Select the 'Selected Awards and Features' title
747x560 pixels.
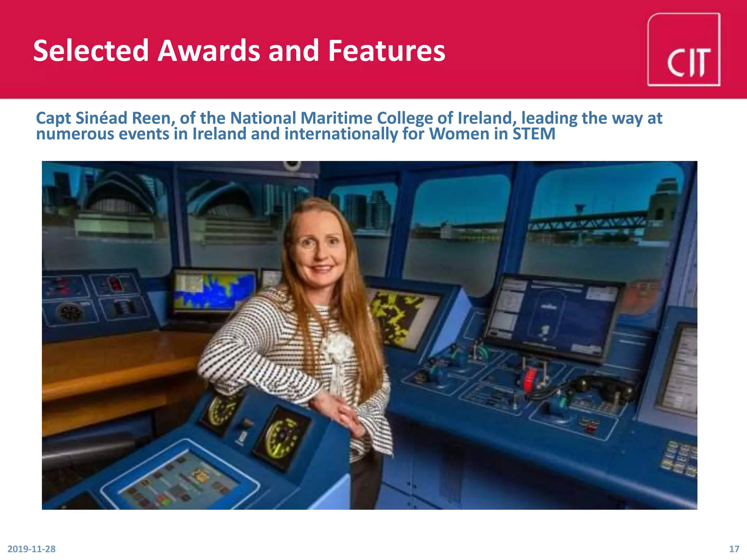point(239,50)
